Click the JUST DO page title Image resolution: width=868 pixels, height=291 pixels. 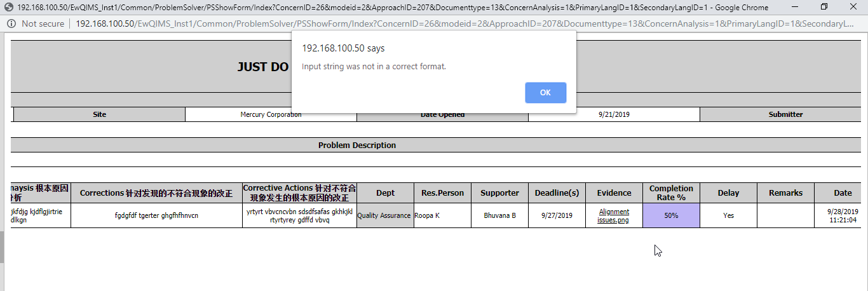[263, 67]
